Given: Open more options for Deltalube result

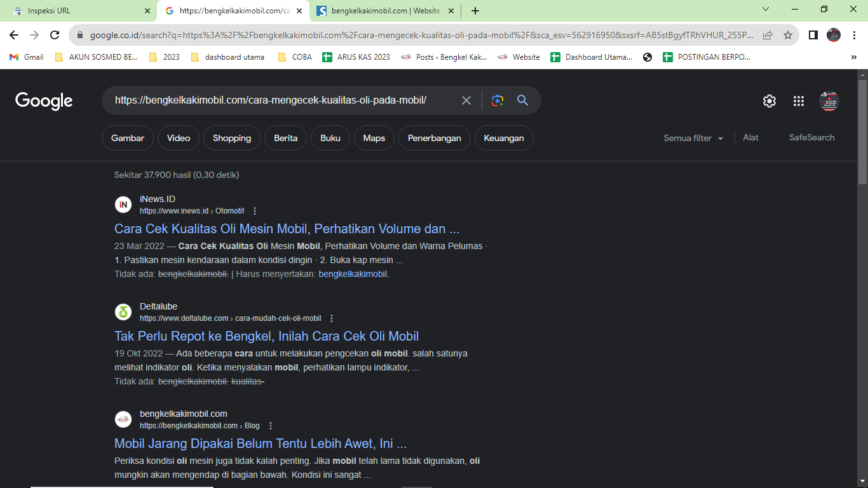Looking at the screenshot, I should coord(332,318).
